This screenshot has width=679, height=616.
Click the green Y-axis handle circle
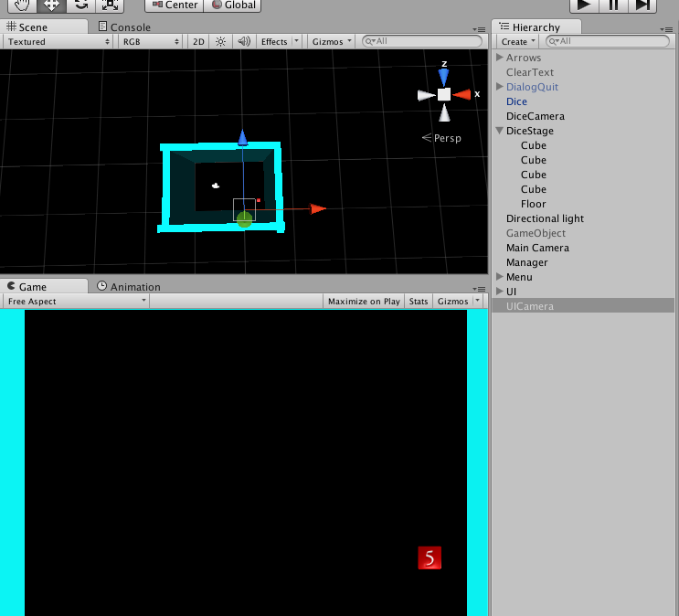(245, 219)
